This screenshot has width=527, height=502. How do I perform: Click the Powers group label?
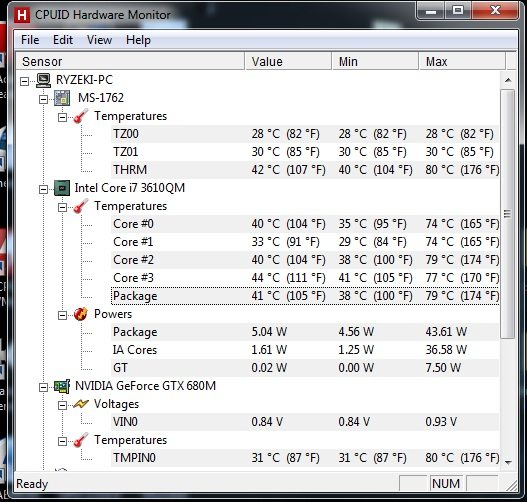click(113, 314)
